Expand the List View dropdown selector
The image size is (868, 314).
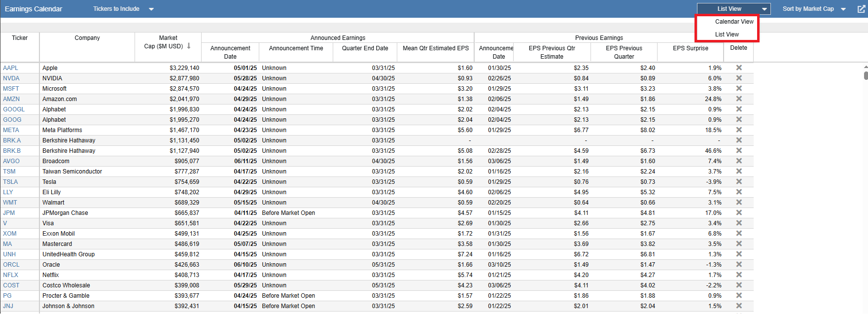point(733,9)
